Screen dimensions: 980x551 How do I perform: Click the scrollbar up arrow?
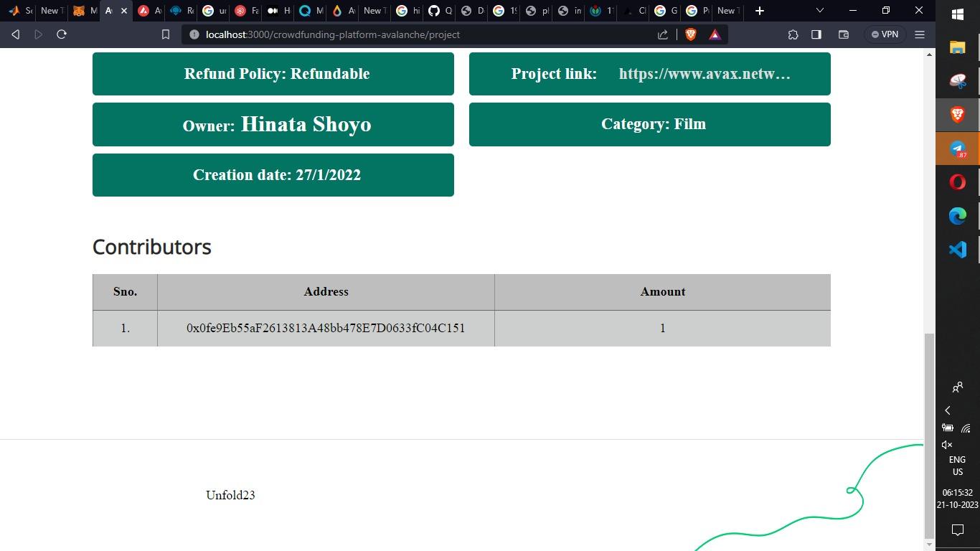point(930,54)
